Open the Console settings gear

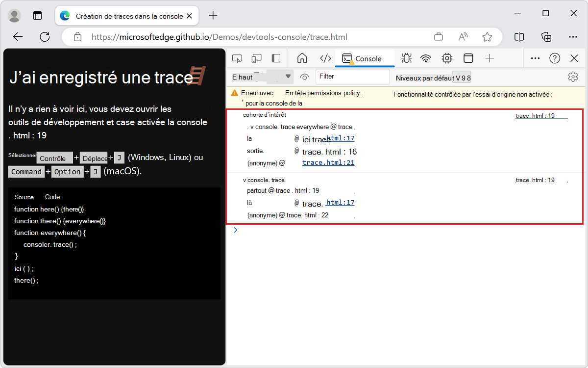(573, 77)
